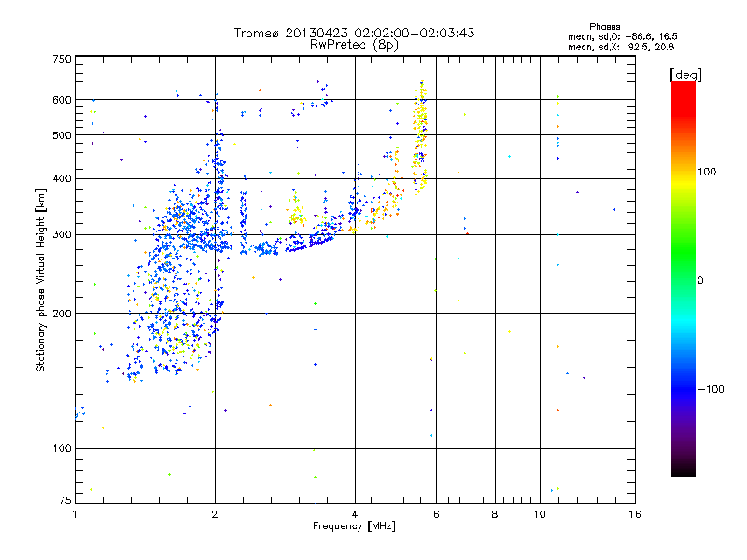This screenshot has height=560, width=747.
Task: Click the x-axis '1' tick label
Action: (75, 514)
